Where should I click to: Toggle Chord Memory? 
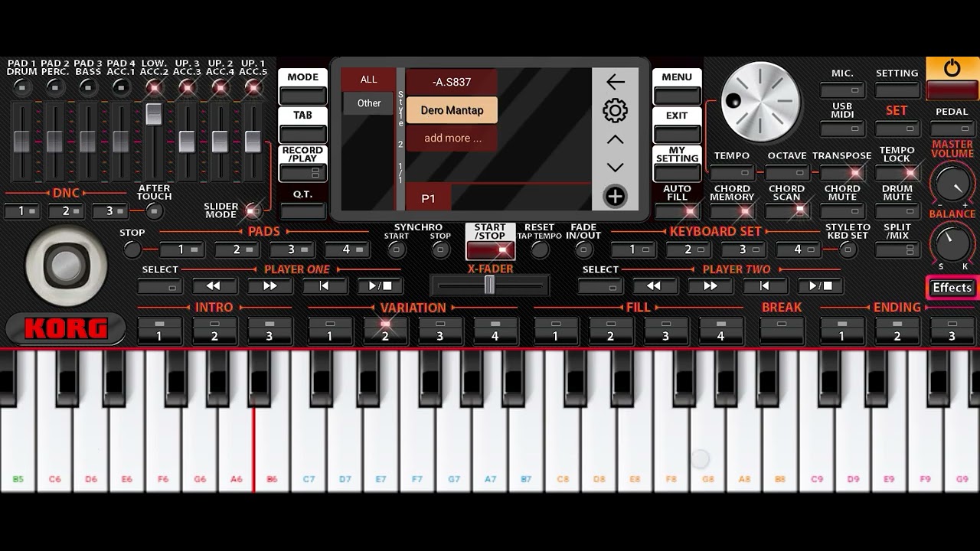tap(732, 211)
